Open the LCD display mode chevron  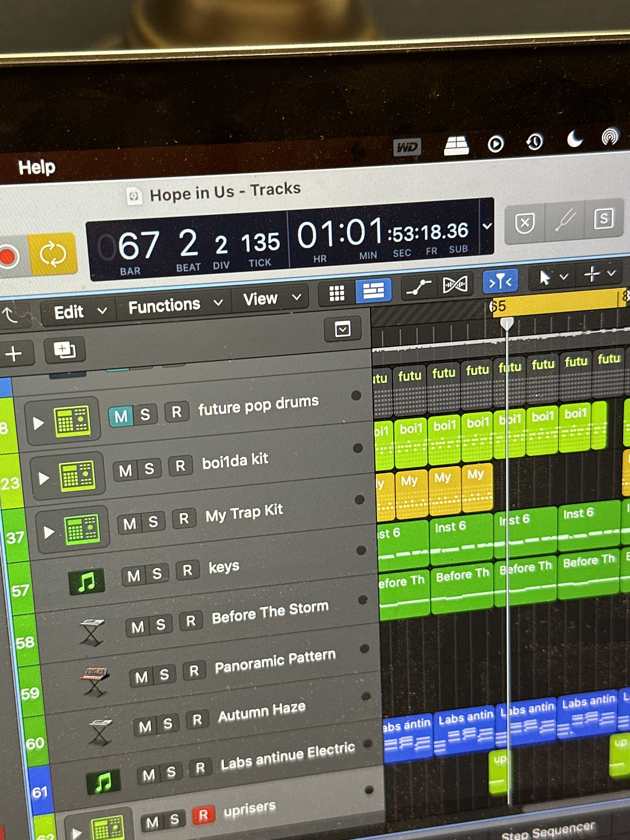[487, 226]
